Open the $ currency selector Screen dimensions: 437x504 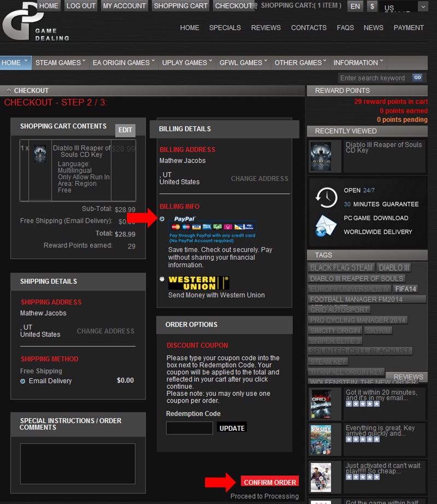pyautogui.click(x=372, y=6)
